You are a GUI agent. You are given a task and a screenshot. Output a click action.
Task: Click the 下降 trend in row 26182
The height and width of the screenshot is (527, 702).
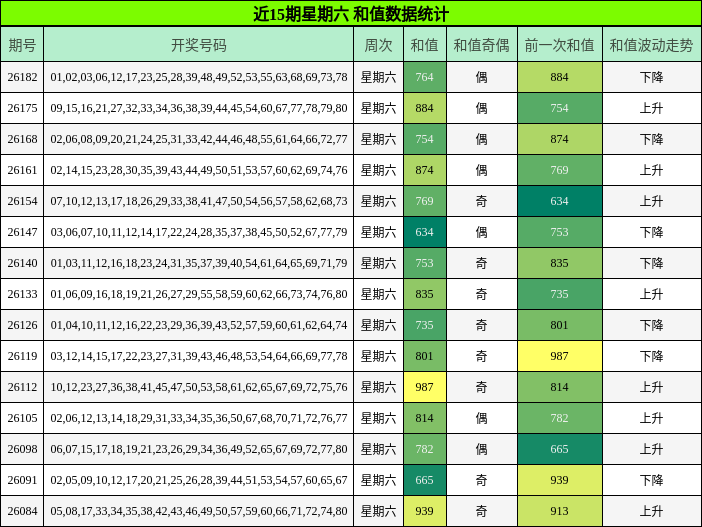coord(652,77)
